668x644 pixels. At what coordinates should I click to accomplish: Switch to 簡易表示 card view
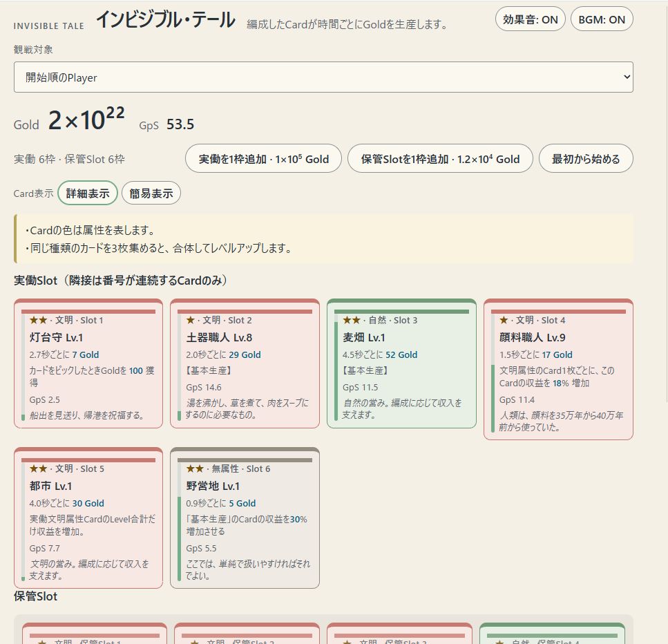[x=151, y=193]
